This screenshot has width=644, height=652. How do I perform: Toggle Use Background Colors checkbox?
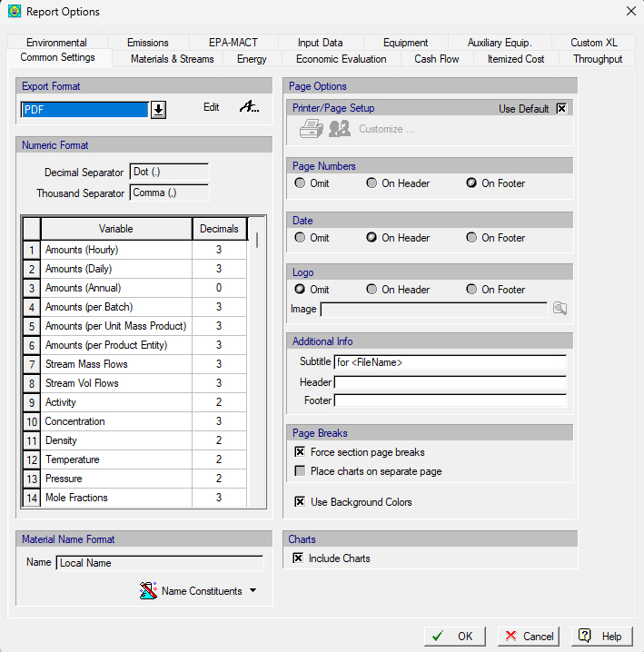point(300,502)
